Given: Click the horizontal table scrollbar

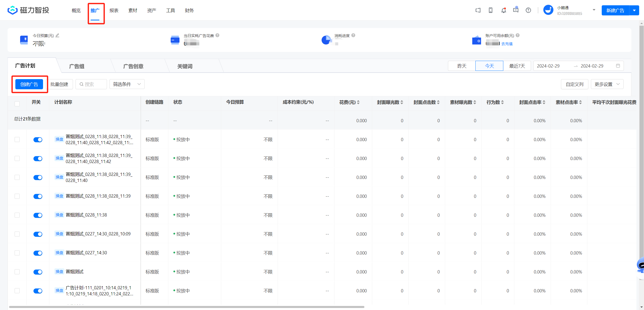Looking at the screenshot, I should (186, 307).
